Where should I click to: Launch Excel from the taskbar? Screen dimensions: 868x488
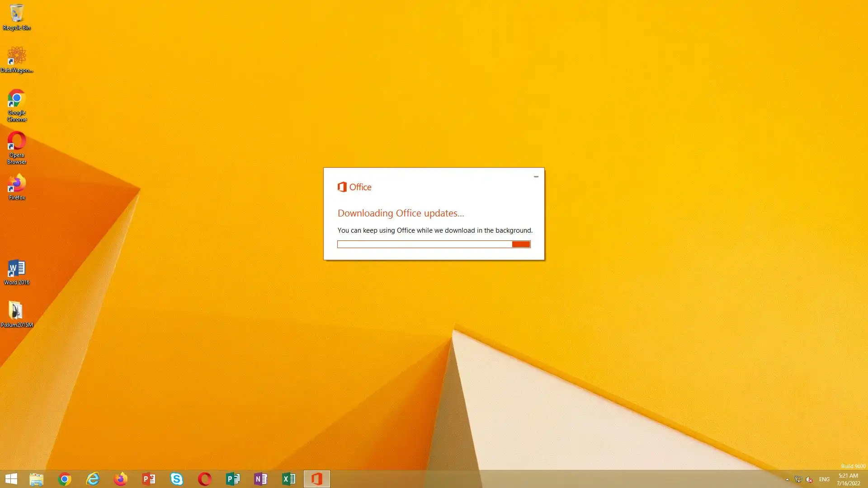(289, 479)
